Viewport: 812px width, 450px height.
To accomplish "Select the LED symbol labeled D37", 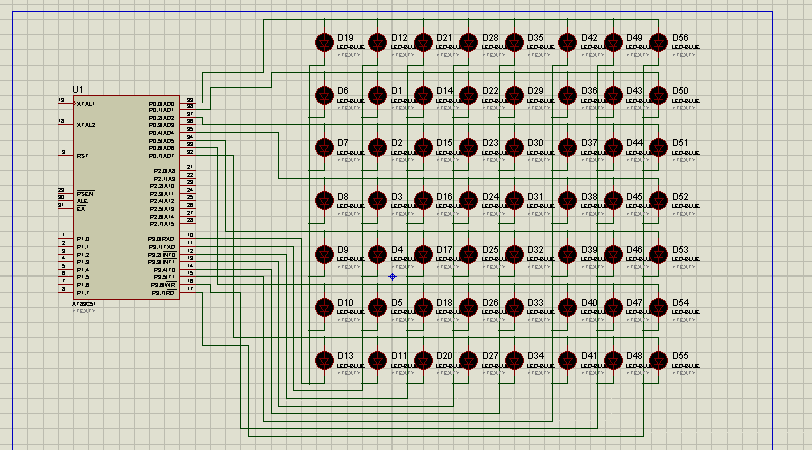I will pyautogui.click(x=568, y=148).
